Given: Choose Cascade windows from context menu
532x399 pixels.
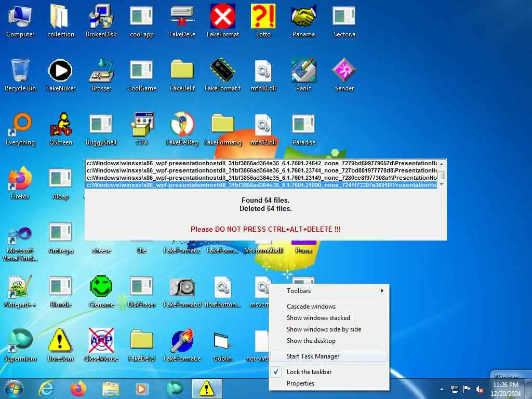Looking at the screenshot, I should click(329, 307).
